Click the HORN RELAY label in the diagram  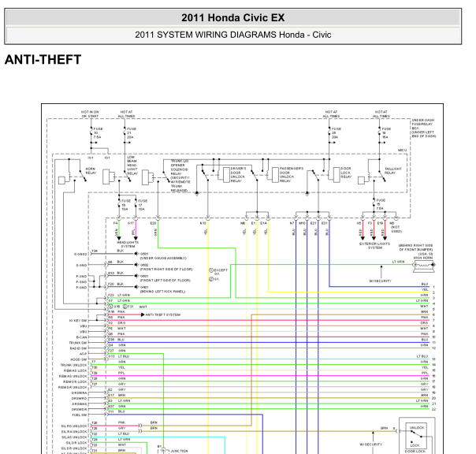(91, 171)
